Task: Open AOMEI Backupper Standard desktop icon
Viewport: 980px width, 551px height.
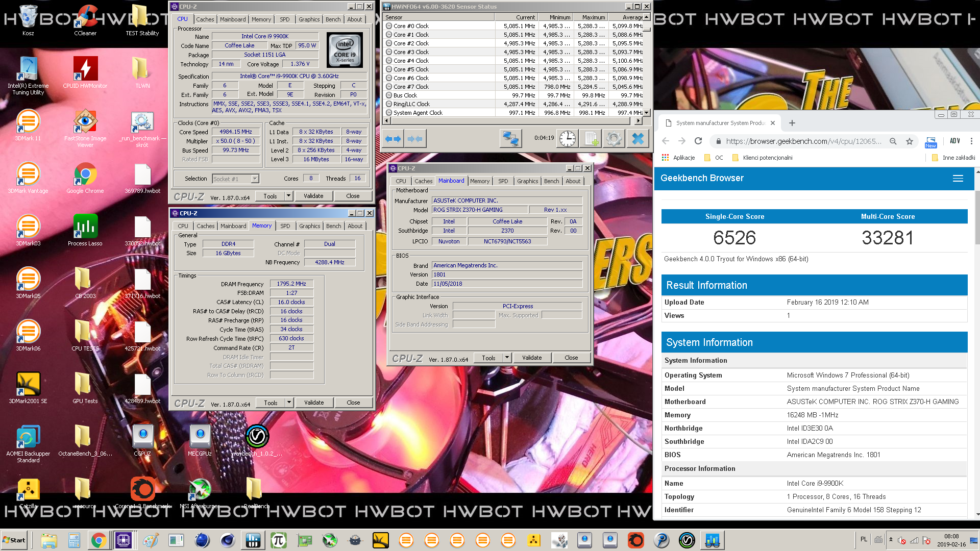Action: pyautogui.click(x=28, y=444)
